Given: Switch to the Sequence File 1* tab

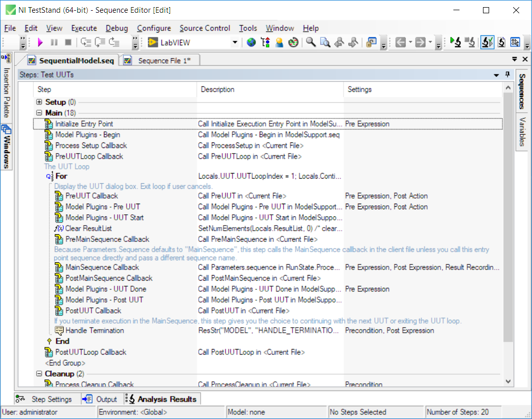Looking at the screenshot, I should [x=164, y=61].
